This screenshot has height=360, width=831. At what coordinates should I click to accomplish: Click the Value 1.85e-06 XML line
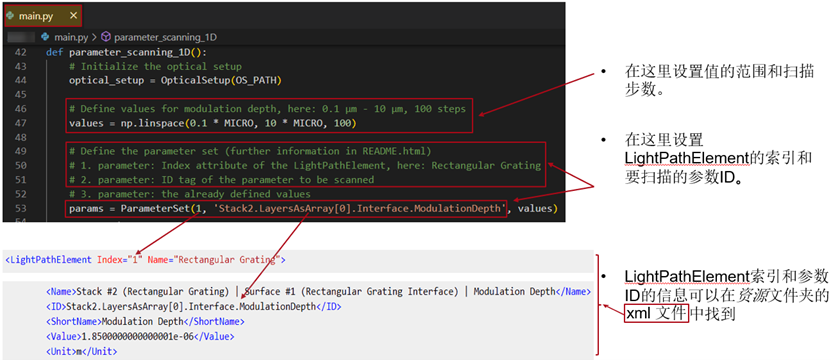(x=140, y=336)
